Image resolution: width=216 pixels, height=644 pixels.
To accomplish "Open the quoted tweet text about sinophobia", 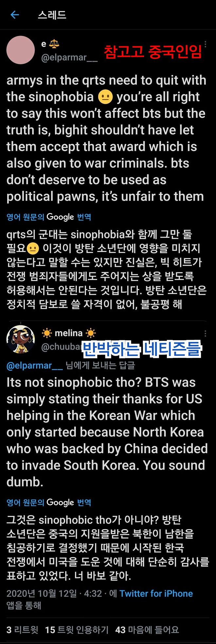I will pos(106,138).
